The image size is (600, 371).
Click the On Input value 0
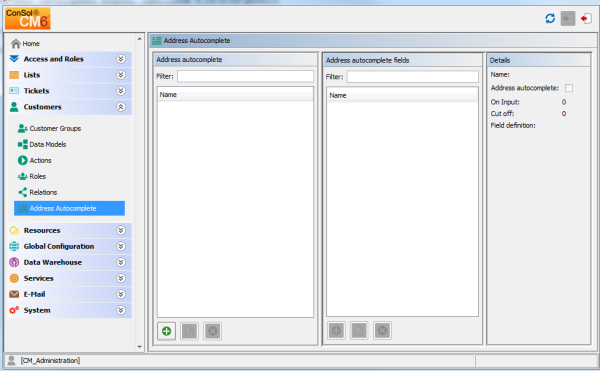click(564, 102)
